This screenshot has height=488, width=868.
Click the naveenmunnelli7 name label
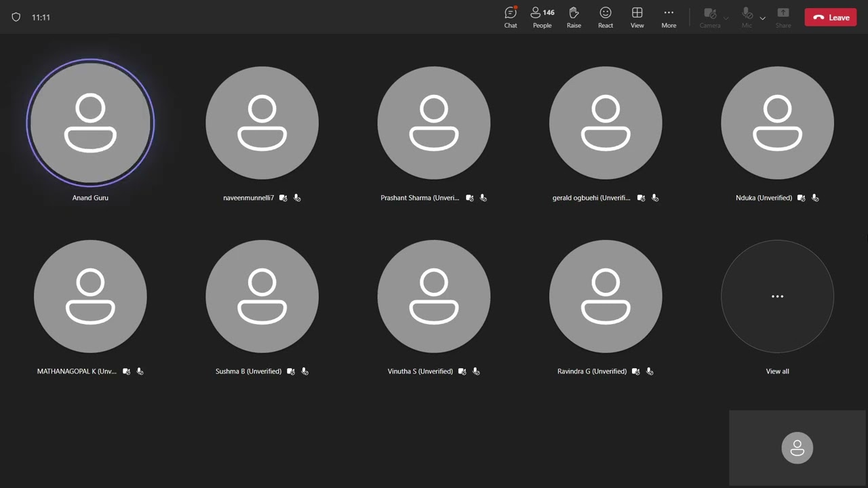coord(248,198)
